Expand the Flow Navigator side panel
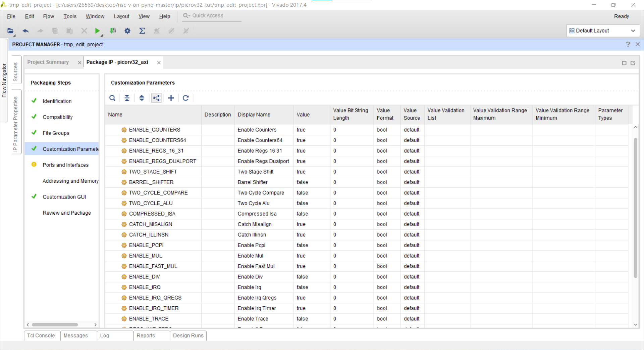The image size is (644, 350). pyautogui.click(x=4, y=81)
